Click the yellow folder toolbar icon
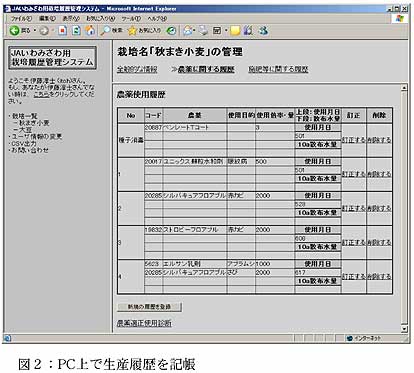 [x=235, y=31]
